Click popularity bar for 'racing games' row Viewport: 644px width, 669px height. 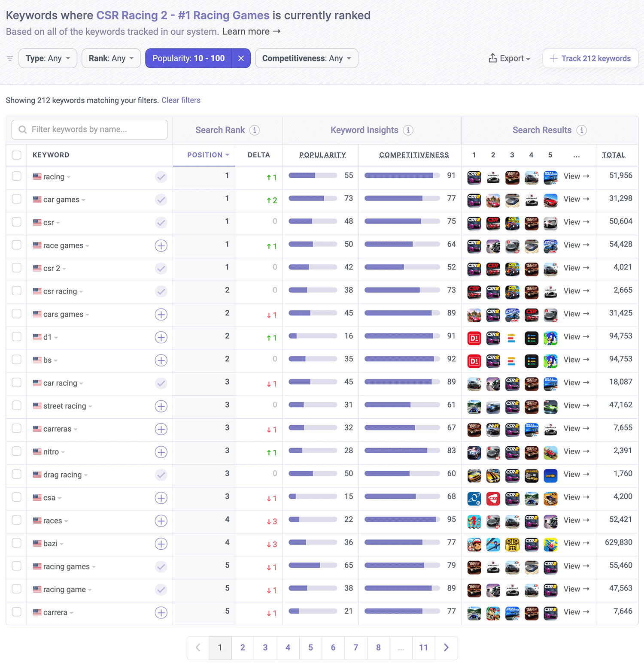[313, 565]
